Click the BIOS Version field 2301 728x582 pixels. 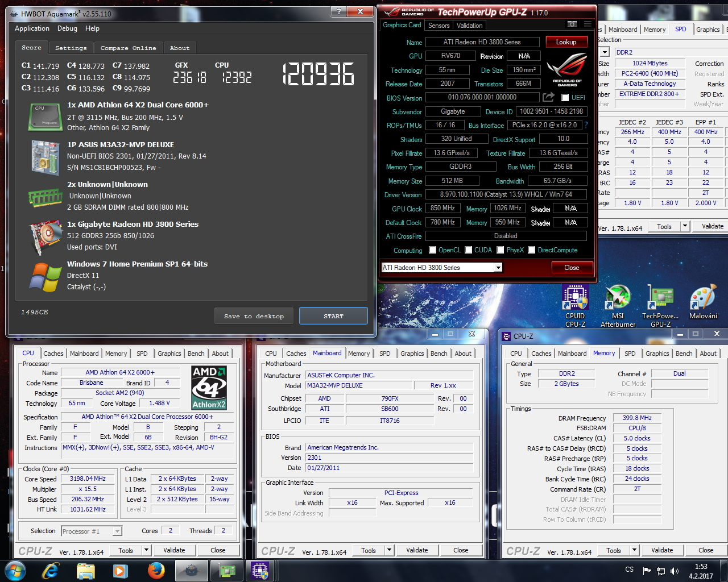[x=390, y=458]
